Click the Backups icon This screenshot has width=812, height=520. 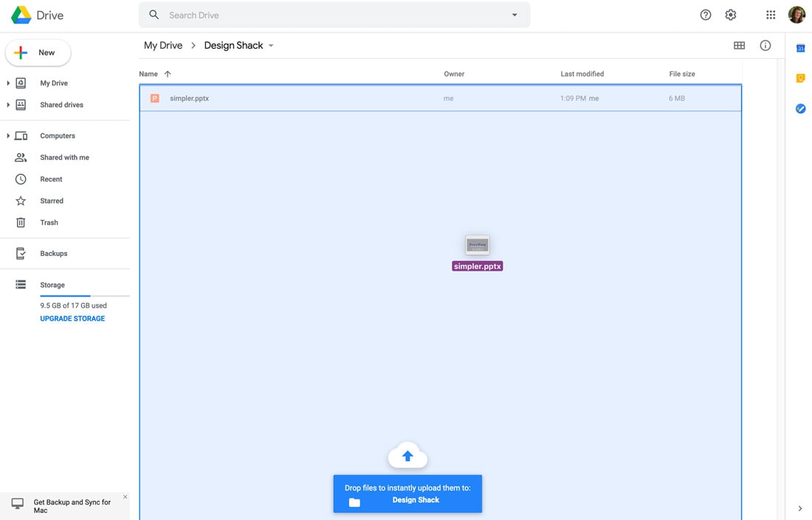[x=21, y=254]
